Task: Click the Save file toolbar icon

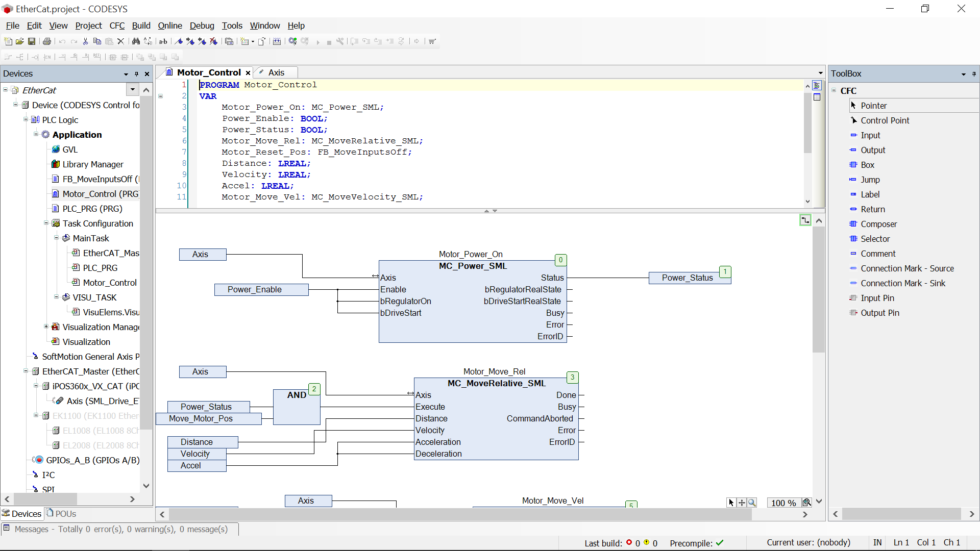Action: pos(32,41)
